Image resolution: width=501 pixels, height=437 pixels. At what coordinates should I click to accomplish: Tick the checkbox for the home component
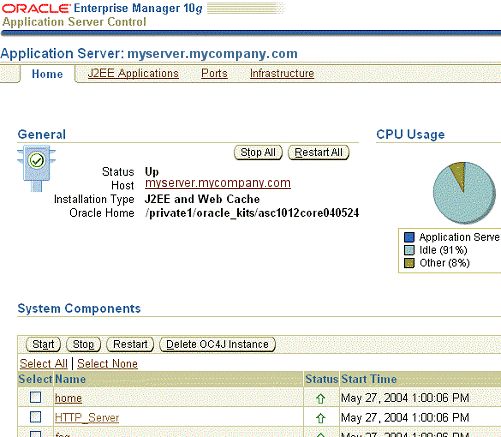(x=36, y=397)
